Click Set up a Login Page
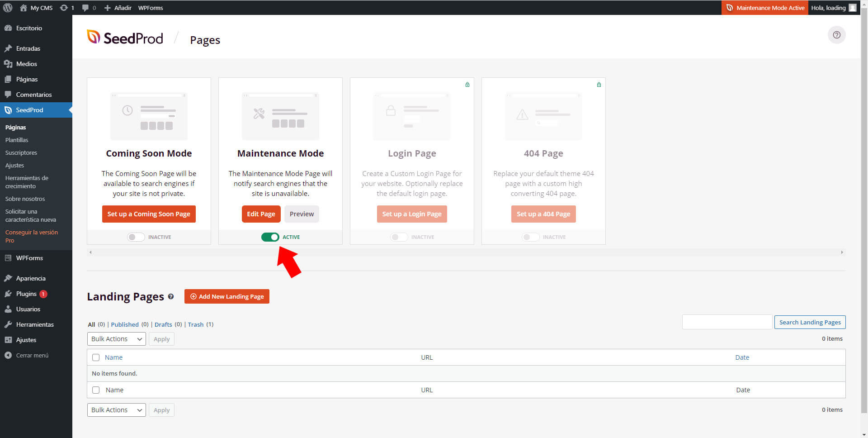Viewport: 868px width, 438px height. coord(412,214)
